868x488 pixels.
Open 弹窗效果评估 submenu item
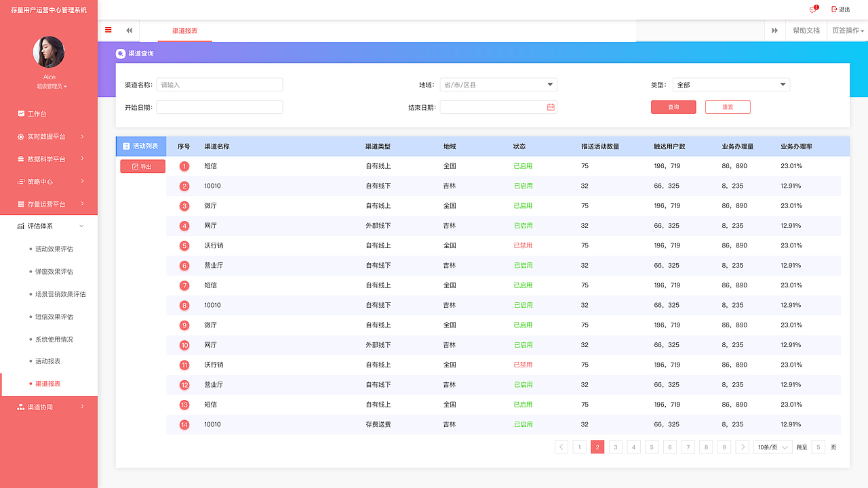coord(54,272)
